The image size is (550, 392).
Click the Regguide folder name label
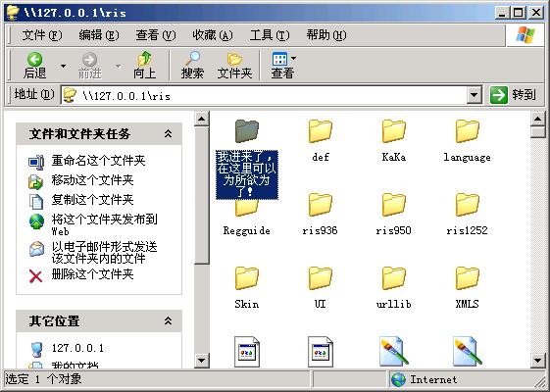[247, 230]
